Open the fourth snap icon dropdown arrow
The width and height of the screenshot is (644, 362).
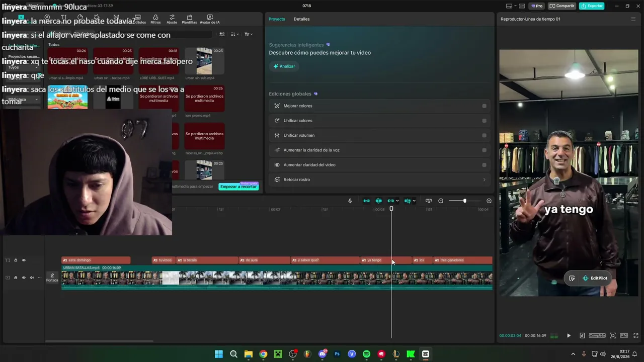click(x=414, y=201)
